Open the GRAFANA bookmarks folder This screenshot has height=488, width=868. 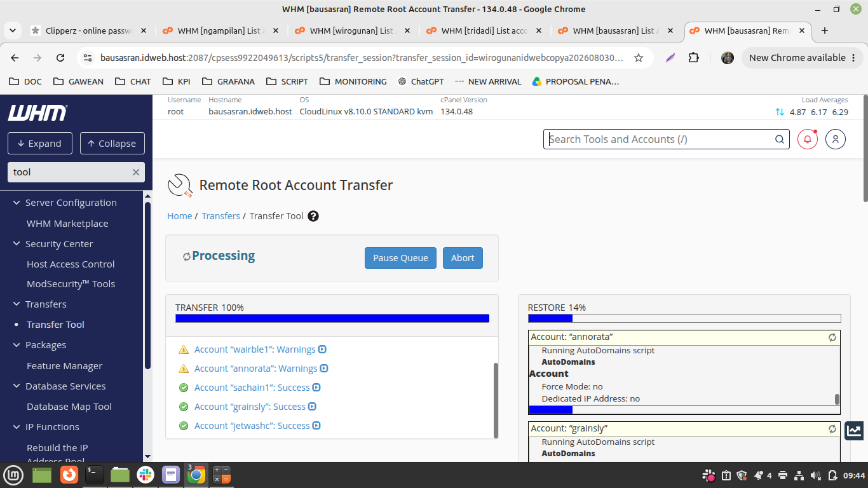(x=228, y=81)
